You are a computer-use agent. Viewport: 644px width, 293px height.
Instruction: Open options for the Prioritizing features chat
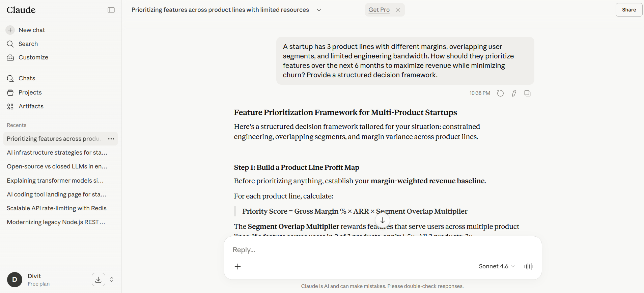click(x=111, y=139)
